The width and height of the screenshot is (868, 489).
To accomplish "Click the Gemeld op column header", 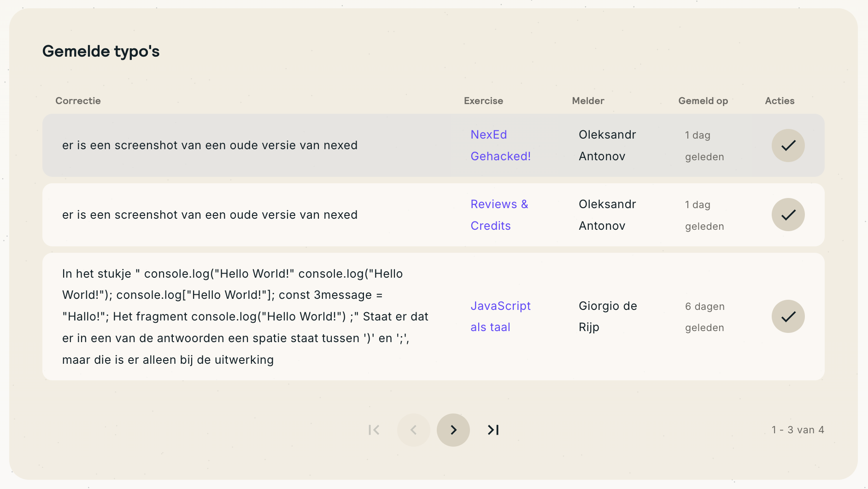I will pos(703,101).
